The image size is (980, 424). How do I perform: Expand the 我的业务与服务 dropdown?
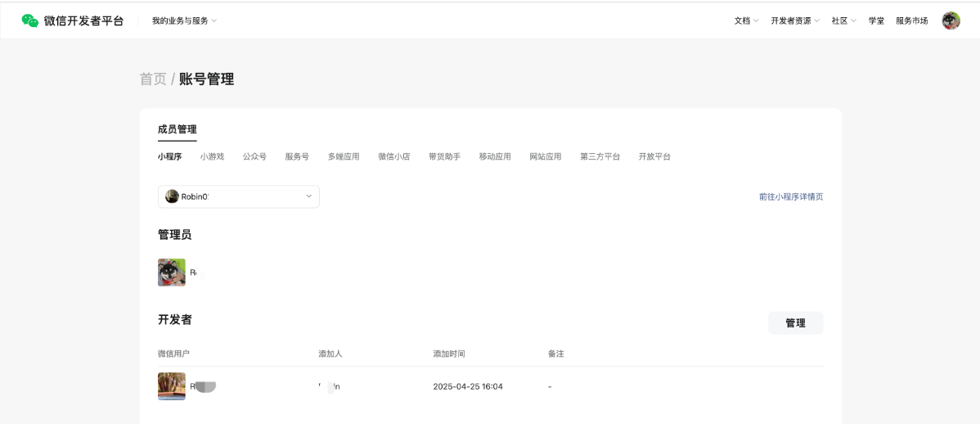pos(184,20)
